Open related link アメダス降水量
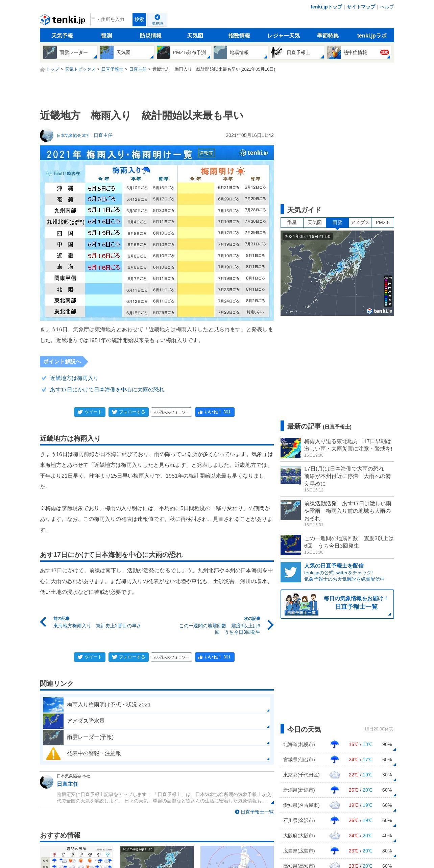Image resolution: width=434 pixels, height=868 pixels. pyautogui.click(x=157, y=721)
